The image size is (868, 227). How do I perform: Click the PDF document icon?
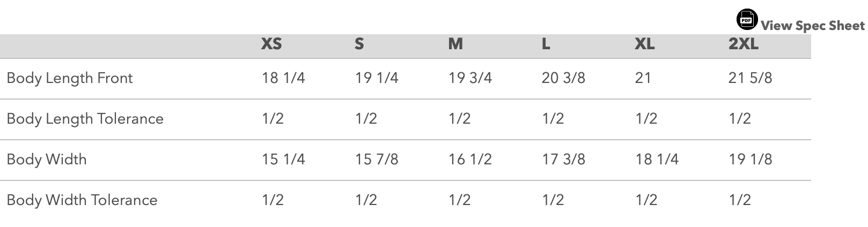tap(747, 20)
